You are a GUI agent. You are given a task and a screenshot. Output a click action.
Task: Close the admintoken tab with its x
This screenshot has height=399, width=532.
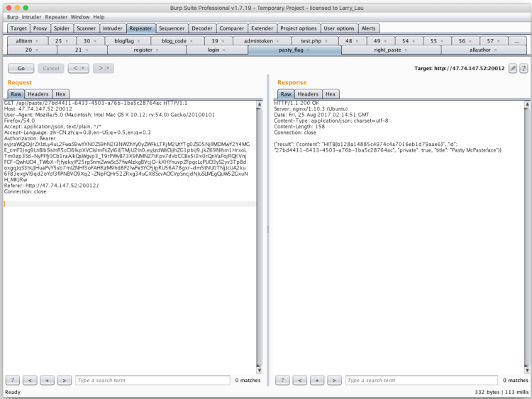tap(276, 41)
